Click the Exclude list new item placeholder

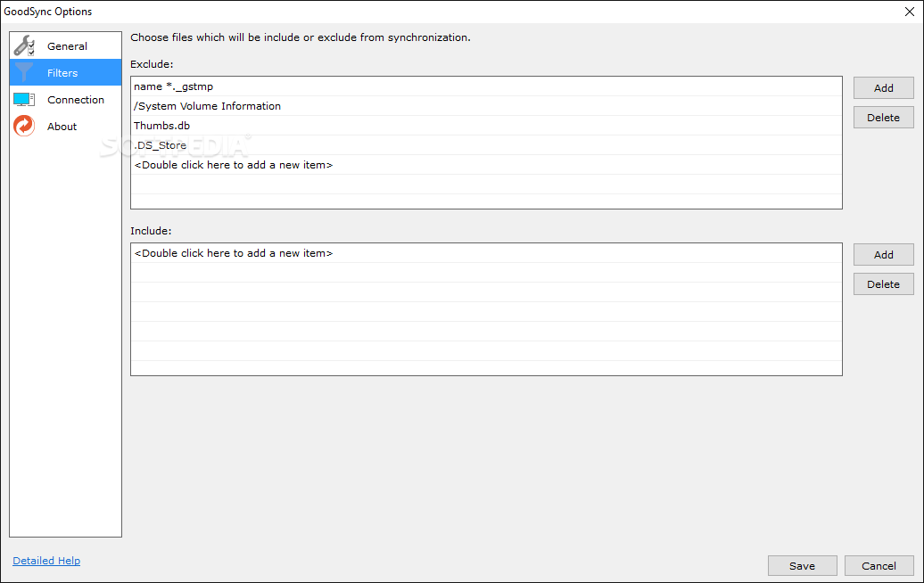(486, 165)
